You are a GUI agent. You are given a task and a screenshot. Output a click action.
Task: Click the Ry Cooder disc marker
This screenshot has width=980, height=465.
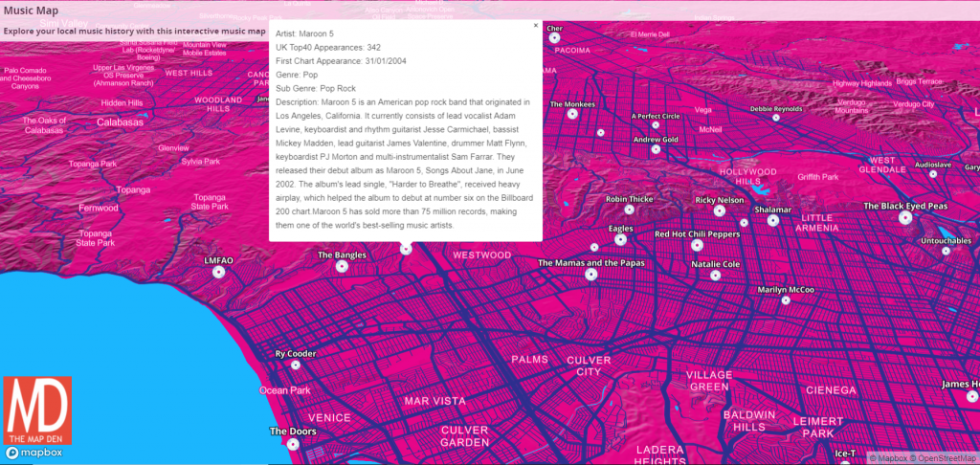tap(296, 365)
